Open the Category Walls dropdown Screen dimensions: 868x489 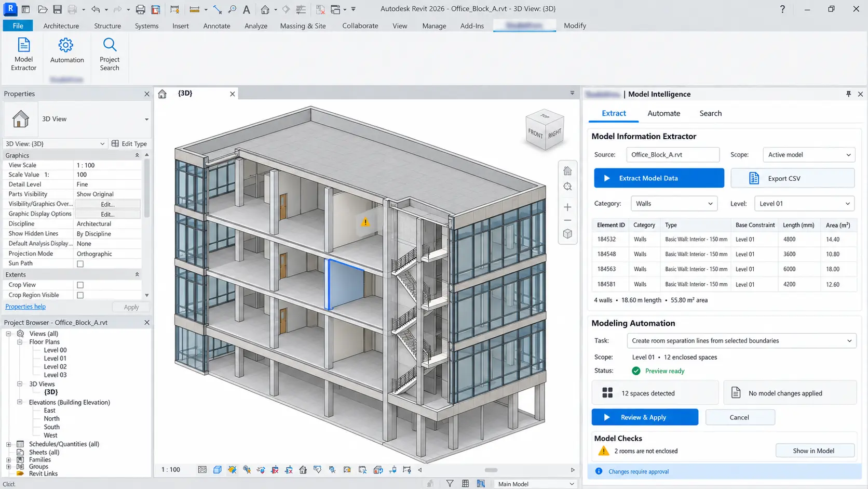[674, 204]
